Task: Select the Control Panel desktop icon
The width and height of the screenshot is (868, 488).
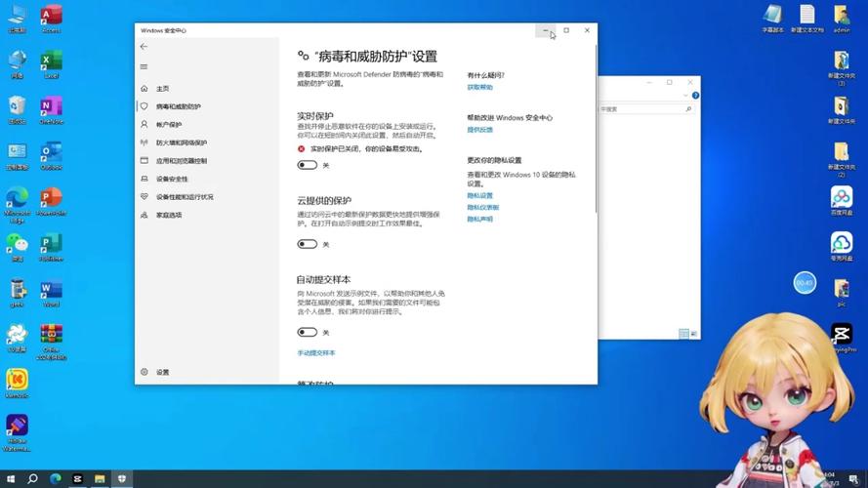Action: click(18, 155)
